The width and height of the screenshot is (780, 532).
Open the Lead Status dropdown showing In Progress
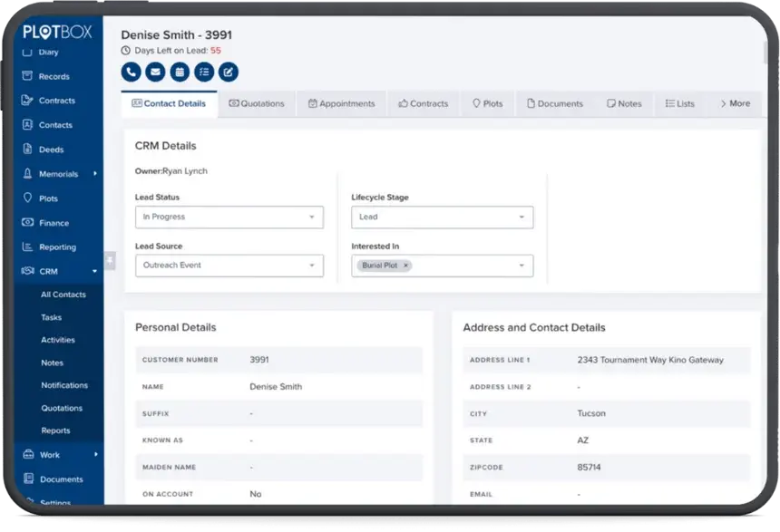click(x=229, y=217)
